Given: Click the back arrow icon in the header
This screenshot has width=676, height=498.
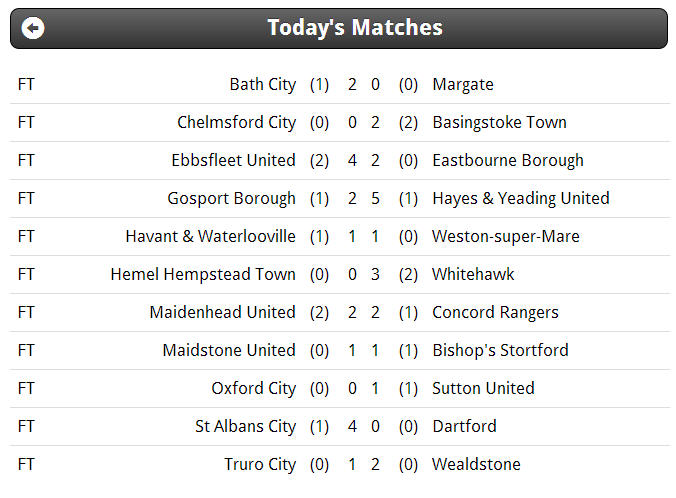Looking at the screenshot, I should [33, 28].
